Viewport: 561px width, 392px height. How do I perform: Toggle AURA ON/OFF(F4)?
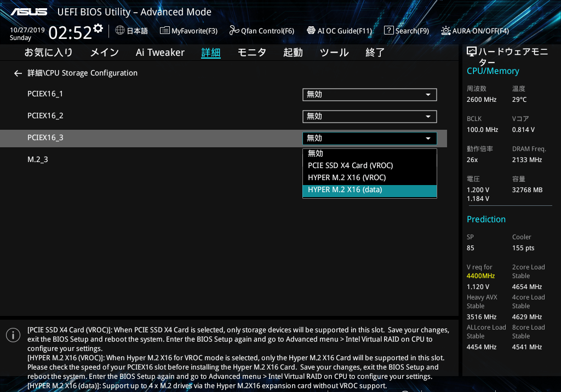[475, 31]
